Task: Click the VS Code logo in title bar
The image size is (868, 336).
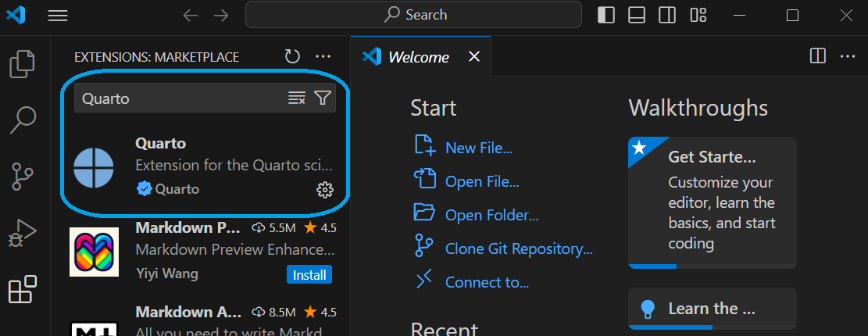Action: [16, 16]
